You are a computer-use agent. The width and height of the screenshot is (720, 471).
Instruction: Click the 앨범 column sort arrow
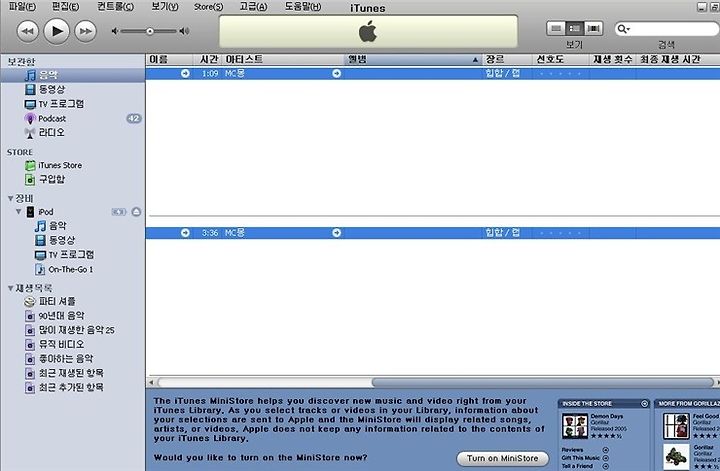click(x=475, y=60)
